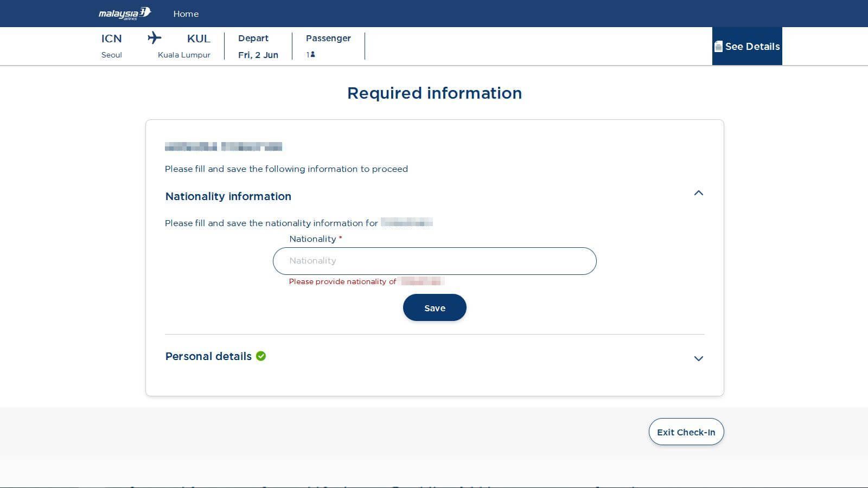
Task: Select the ICN Seoul origin label
Action: pyautogui.click(x=112, y=46)
